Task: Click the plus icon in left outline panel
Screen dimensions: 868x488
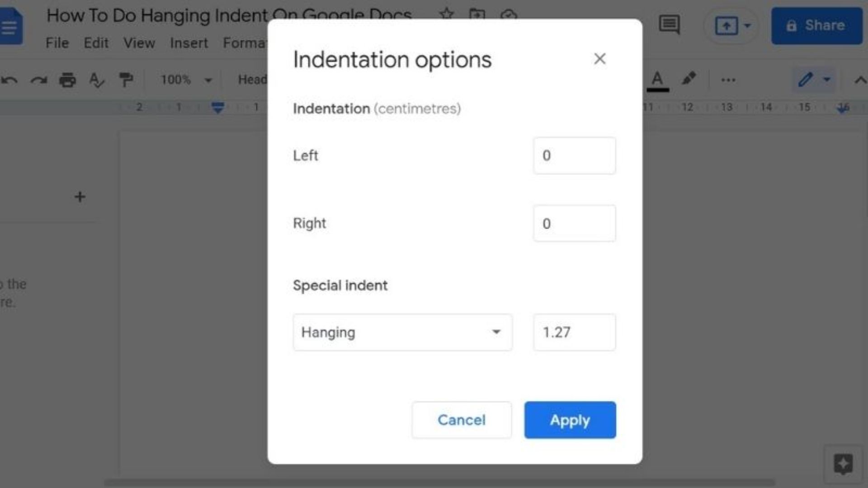Action: (x=80, y=197)
